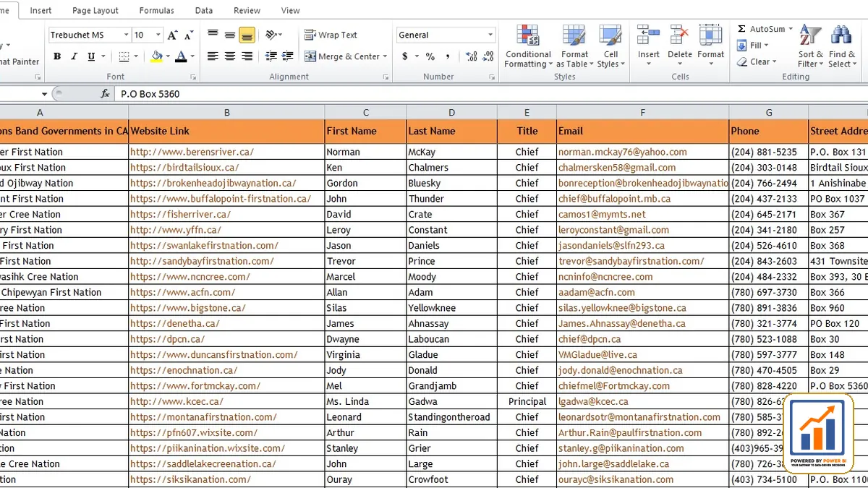Click Insert cells icon
This screenshot has width=868, height=488.
click(x=648, y=35)
